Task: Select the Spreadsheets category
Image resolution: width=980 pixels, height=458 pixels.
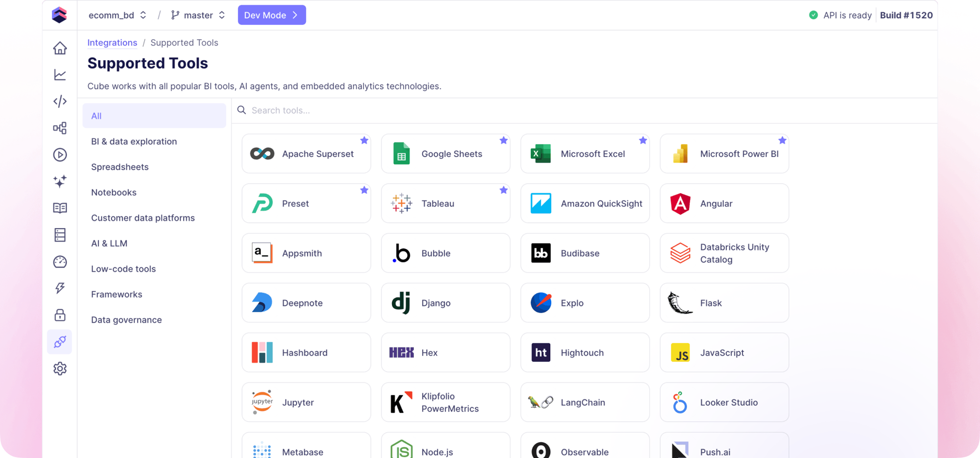Action: pyautogui.click(x=154, y=167)
